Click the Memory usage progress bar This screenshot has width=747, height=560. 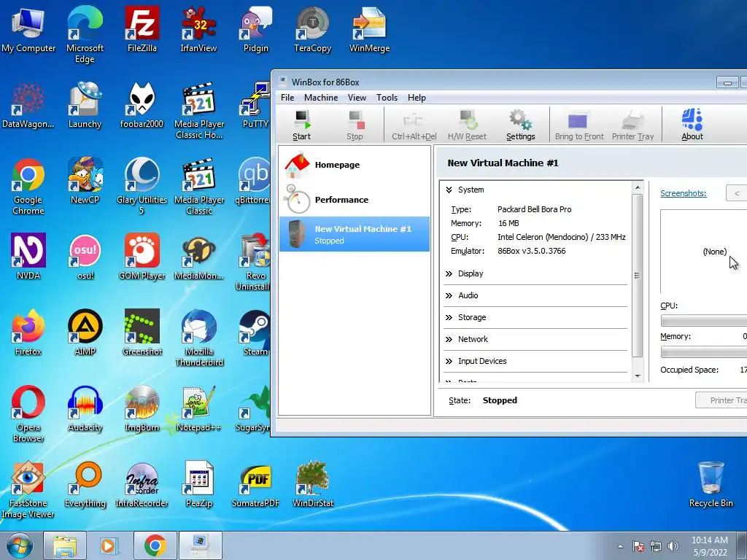click(x=704, y=352)
